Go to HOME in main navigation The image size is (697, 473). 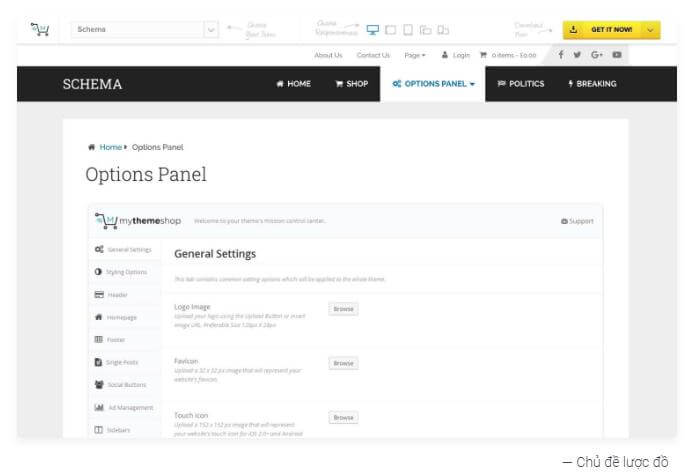click(x=293, y=84)
